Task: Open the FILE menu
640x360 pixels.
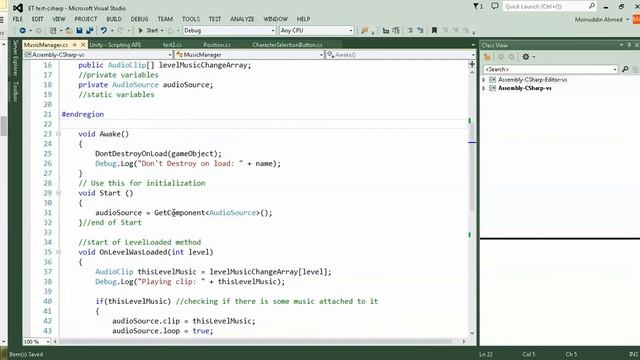Action: [18, 19]
